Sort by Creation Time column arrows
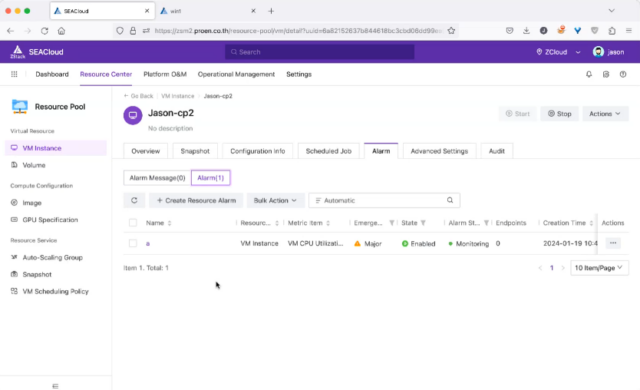640x390 pixels. click(x=591, y=223)
